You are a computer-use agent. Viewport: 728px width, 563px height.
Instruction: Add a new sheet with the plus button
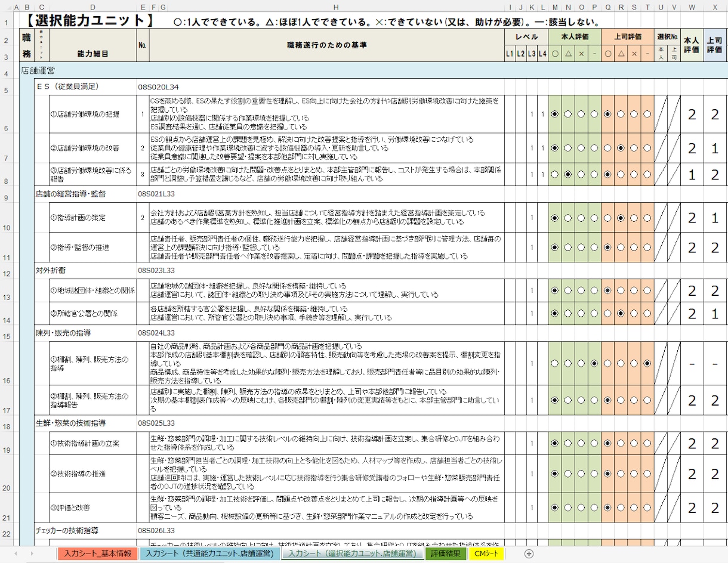click(x=529, y=553)
